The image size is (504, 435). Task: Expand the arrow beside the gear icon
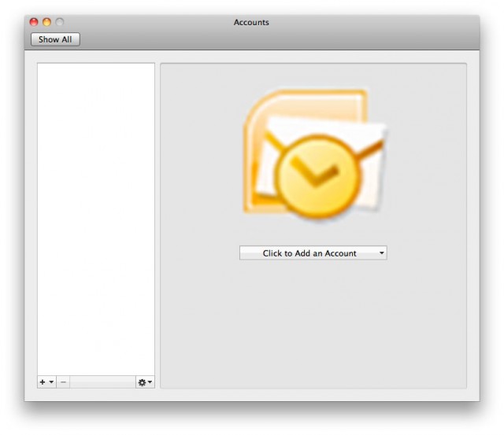(150, 382)
